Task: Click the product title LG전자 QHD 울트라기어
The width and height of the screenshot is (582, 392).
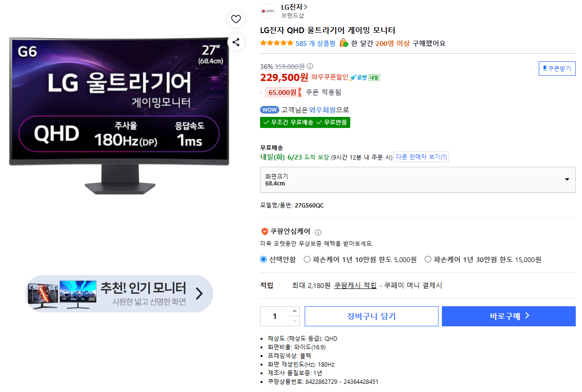Action: point(328,30)
